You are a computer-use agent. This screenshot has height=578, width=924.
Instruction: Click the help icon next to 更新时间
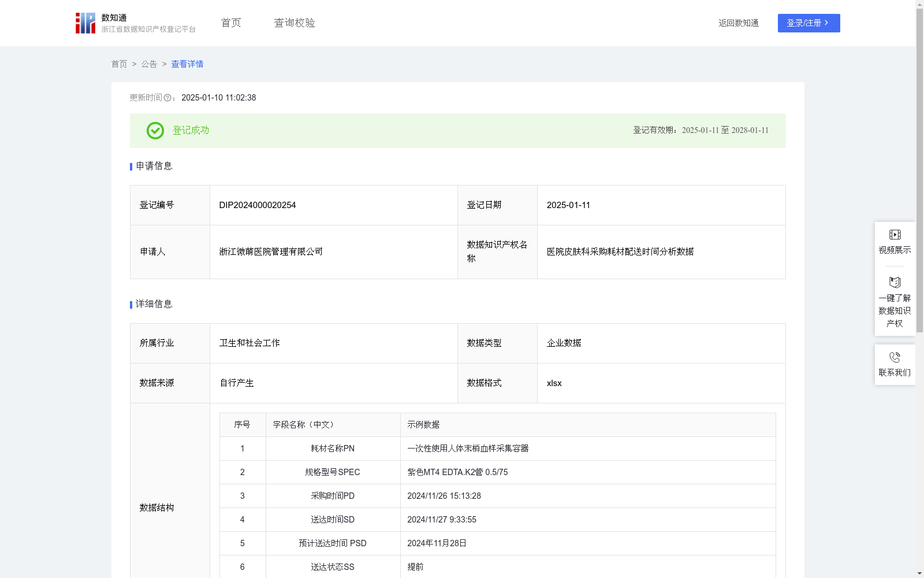167,98
